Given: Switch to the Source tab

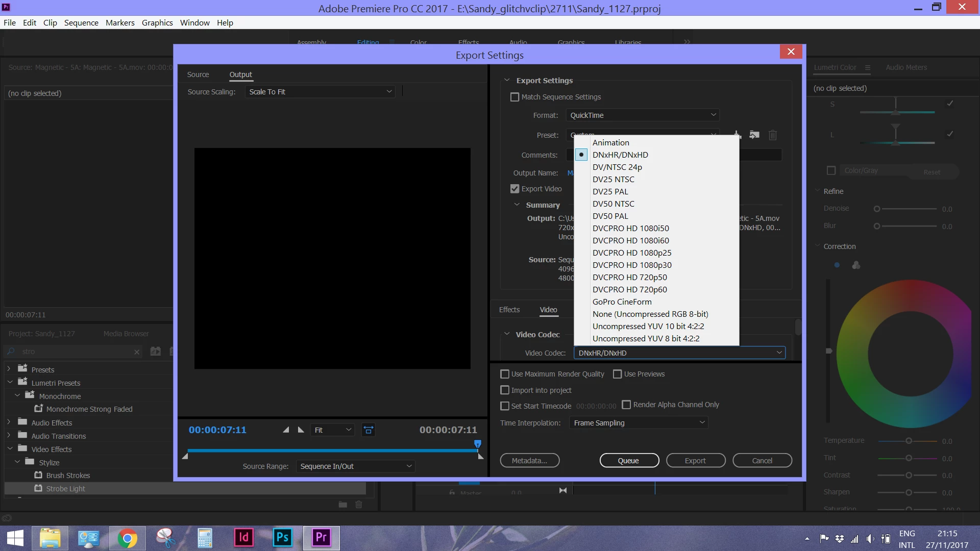Looking at the screenshot, I should pyautogui.click(x=198, y=74).
